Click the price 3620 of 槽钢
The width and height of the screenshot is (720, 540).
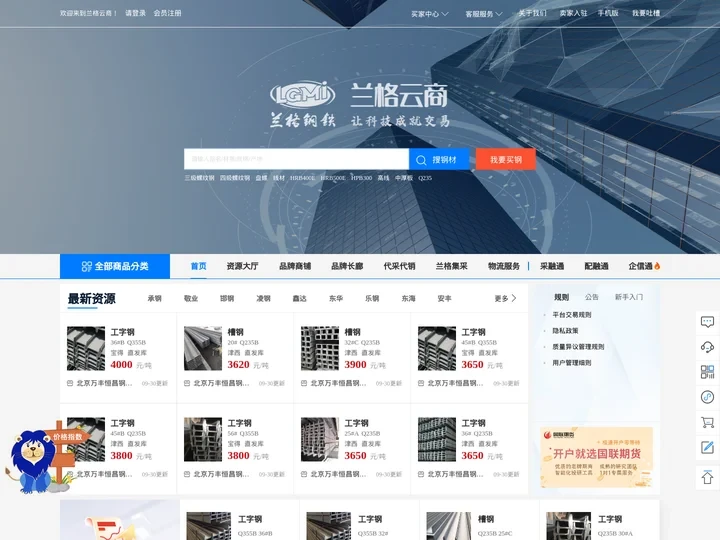(x=239, y=365)
